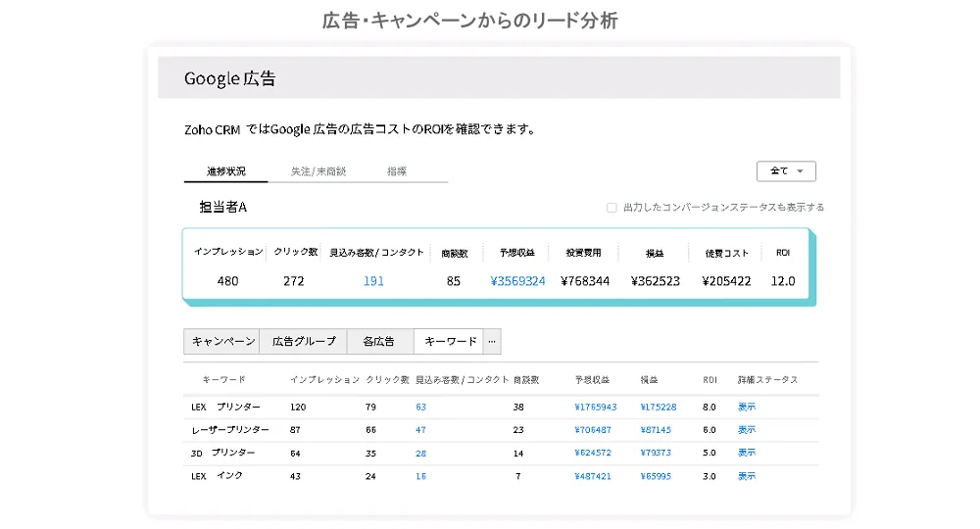Viewport: 980px width, 529px height.
Task: Open the more options ellipsis button
Action: click(x=492, y=342)
